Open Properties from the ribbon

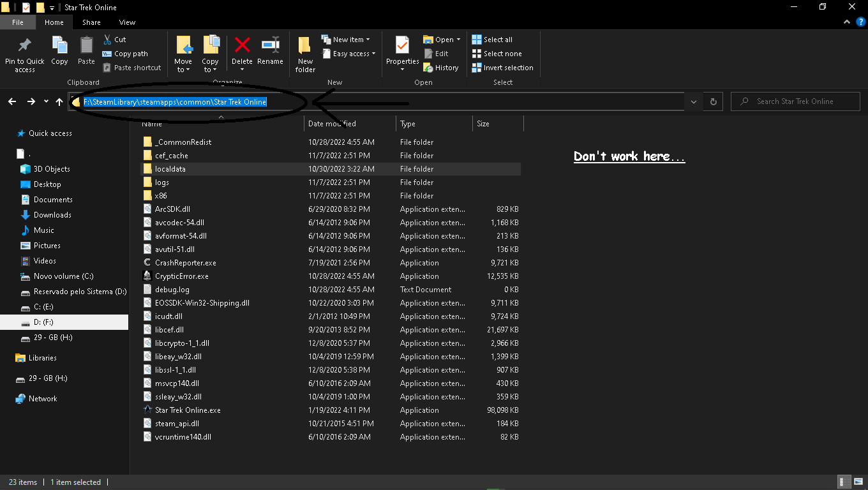click(x=402, y=46)
